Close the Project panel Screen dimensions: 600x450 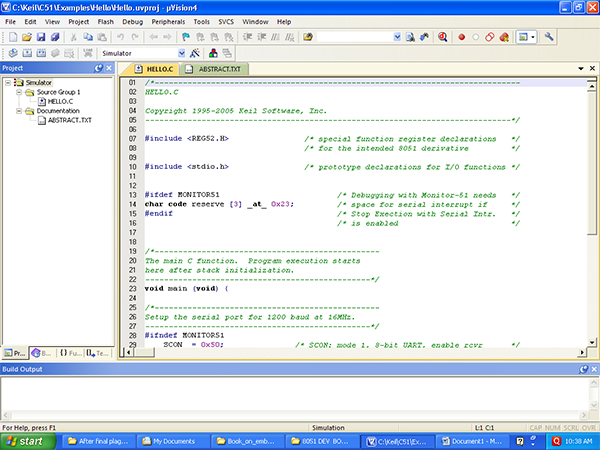(109, 68)
